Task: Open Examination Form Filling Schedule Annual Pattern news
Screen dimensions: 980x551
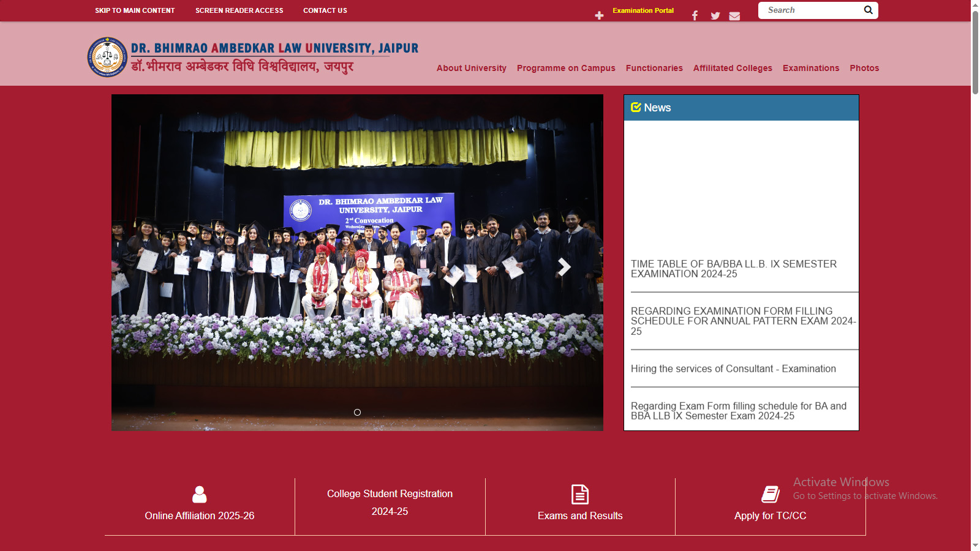Action: [743, 321]
